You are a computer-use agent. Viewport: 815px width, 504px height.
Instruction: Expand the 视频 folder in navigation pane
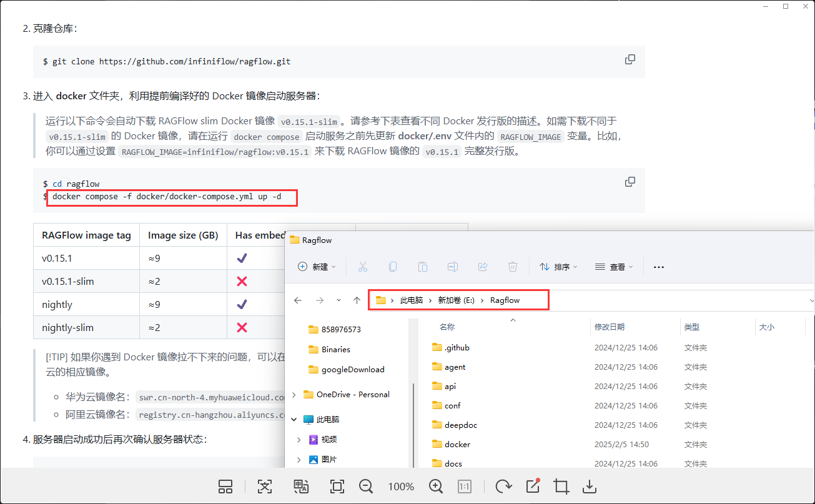click(299, 440)
